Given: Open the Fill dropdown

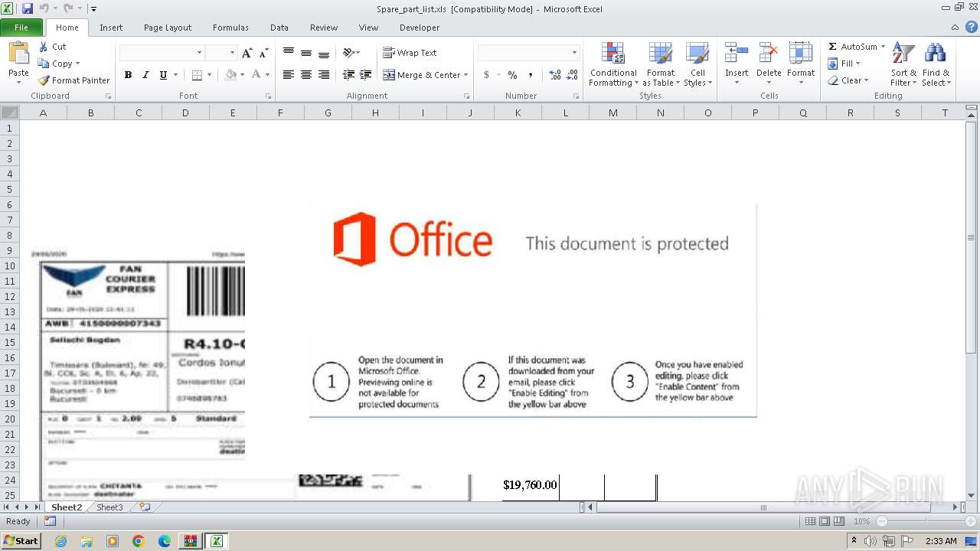Looking at the screenshot, I should pyautogui.click(x=844, y=64).
